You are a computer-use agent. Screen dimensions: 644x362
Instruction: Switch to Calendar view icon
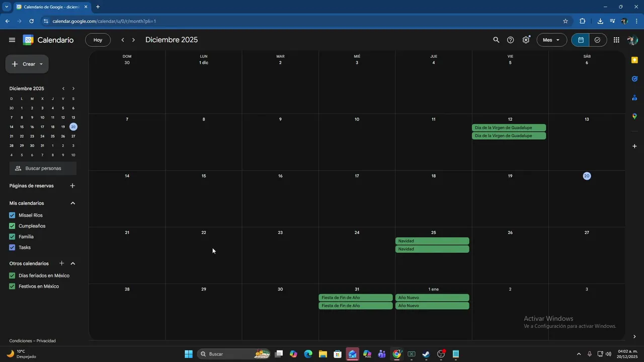[x=581, y=40]
